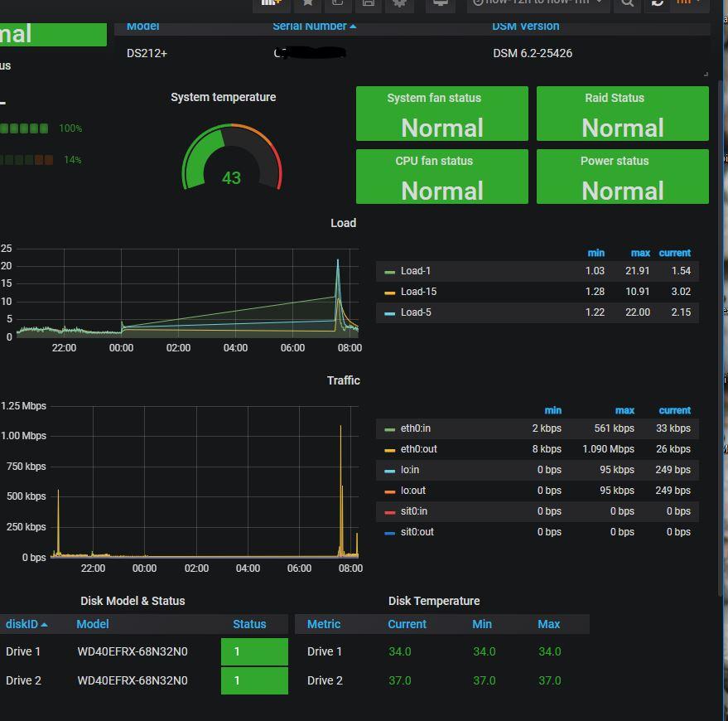Click the eth0:out max value 1.090 Mbps
728x721 pixels.
click(608, 449)
